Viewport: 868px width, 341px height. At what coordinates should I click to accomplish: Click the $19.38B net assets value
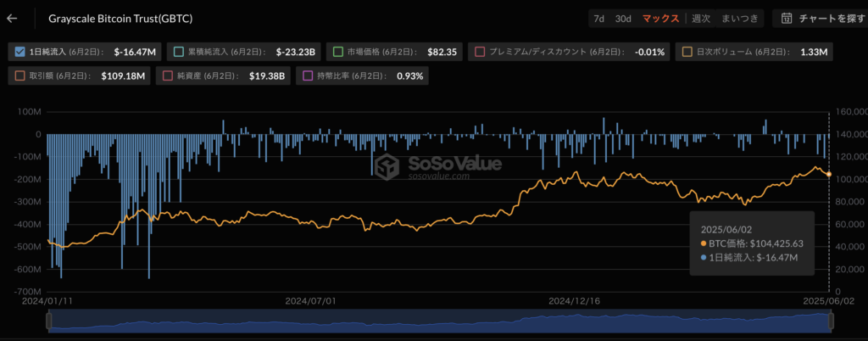267,76
